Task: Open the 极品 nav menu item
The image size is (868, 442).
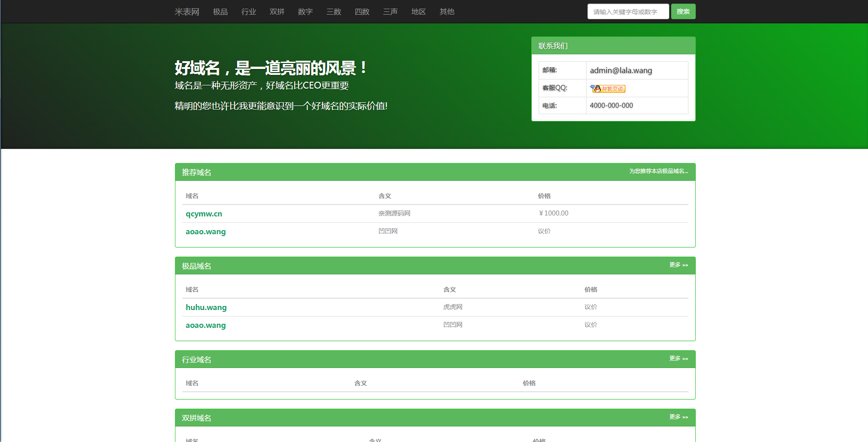Action: (x=220, y=12)
